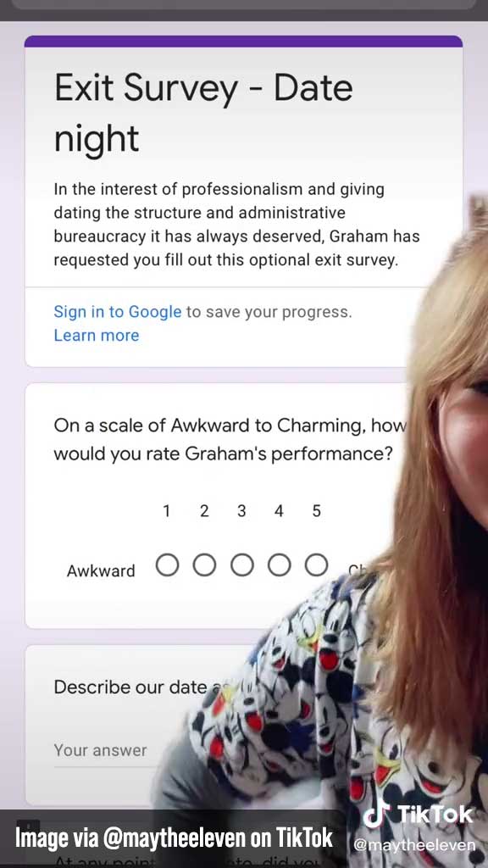The width and height of the screenshot is (488, 868).
Task: Select rating 1 radio button next to Awkward
Action: pyautogui.click(x=167, y=565)
